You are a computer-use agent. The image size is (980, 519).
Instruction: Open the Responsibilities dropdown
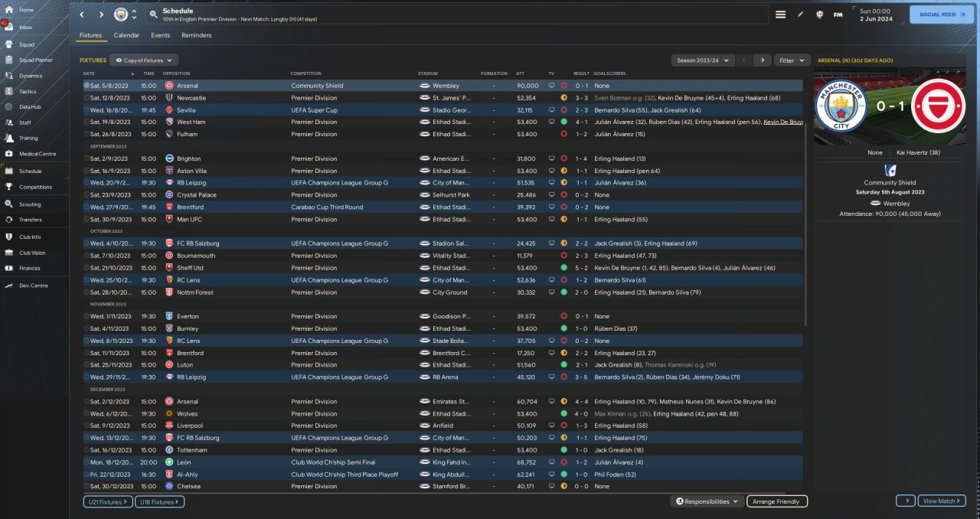(x=707, y=501)
